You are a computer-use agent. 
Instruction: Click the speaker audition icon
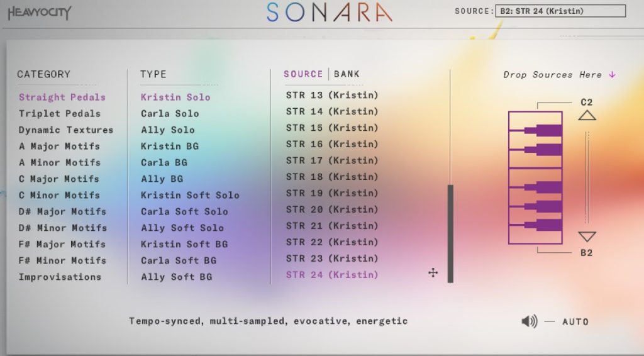(x=529, y=321)
